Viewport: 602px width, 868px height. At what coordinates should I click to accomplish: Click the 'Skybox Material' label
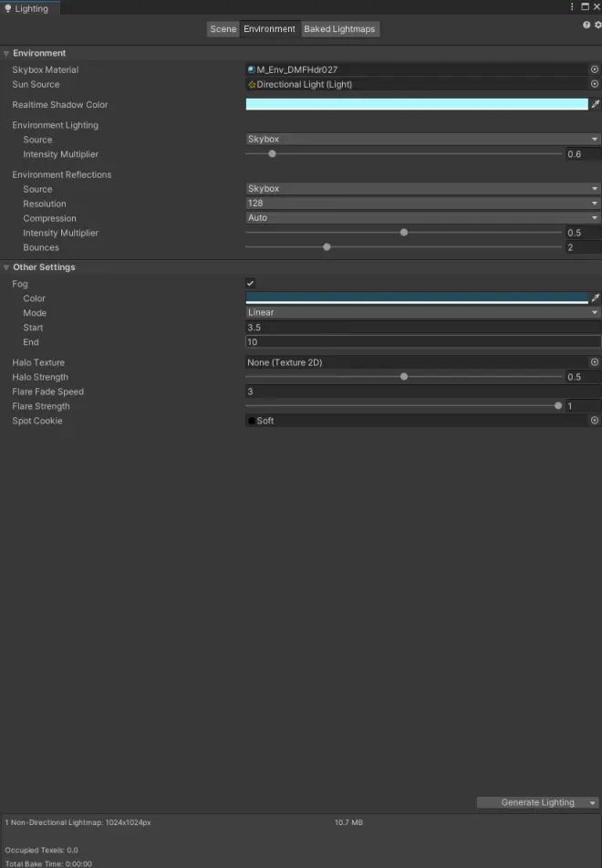(46, 69)
